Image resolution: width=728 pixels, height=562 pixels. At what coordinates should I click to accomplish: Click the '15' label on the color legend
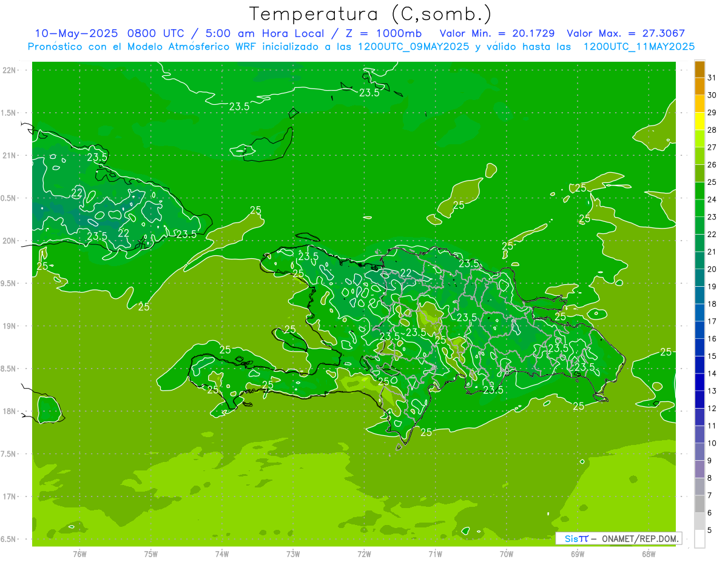pyautogui.click(x=712, y=356)
